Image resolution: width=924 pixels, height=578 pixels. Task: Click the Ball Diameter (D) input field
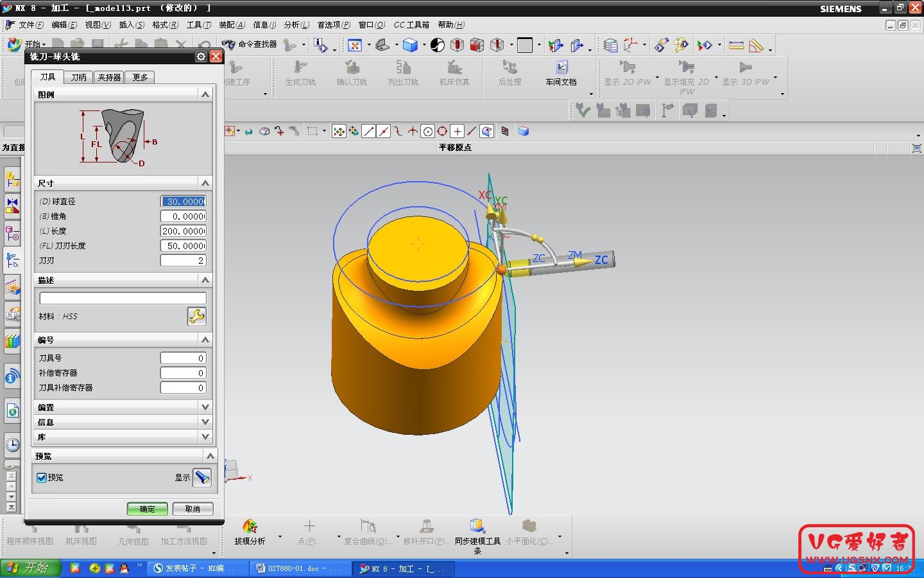tap(184, 202)
